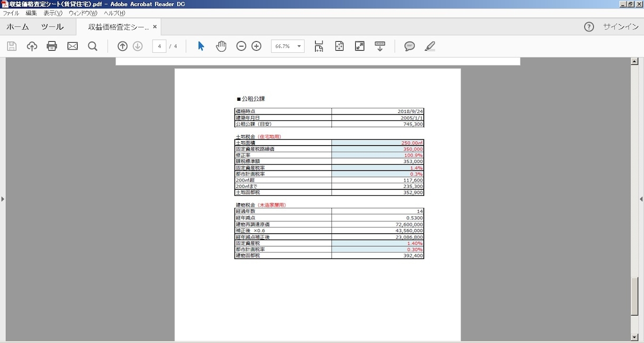The width and height of the screenshot is (644, 343).
Task: Switch to full screen mode icon
Action: point(360,46)
